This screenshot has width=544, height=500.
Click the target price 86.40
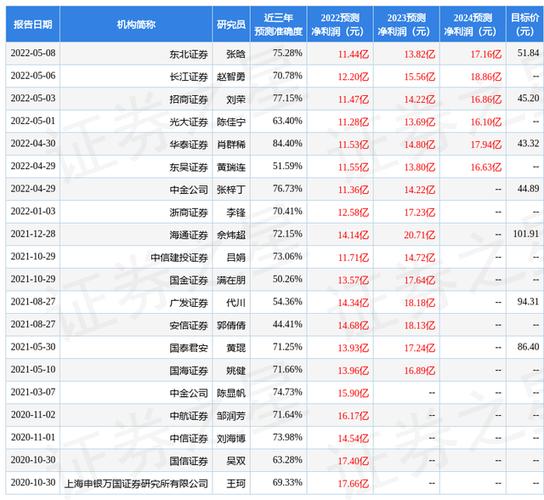(528, 347)
